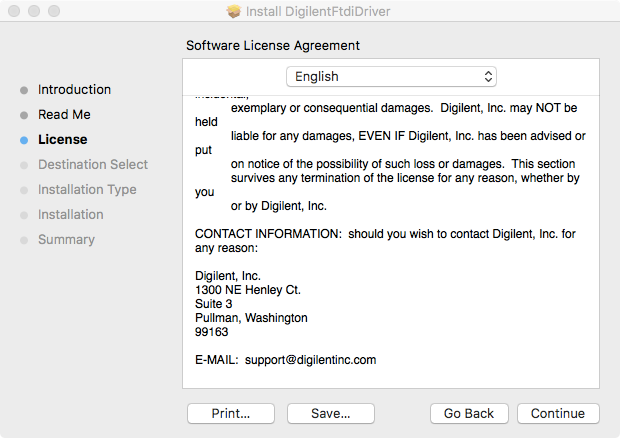Screen dimensions: 620x438
Task: Select the Introduction step in sidebar
Action: [x=74, y=89]
